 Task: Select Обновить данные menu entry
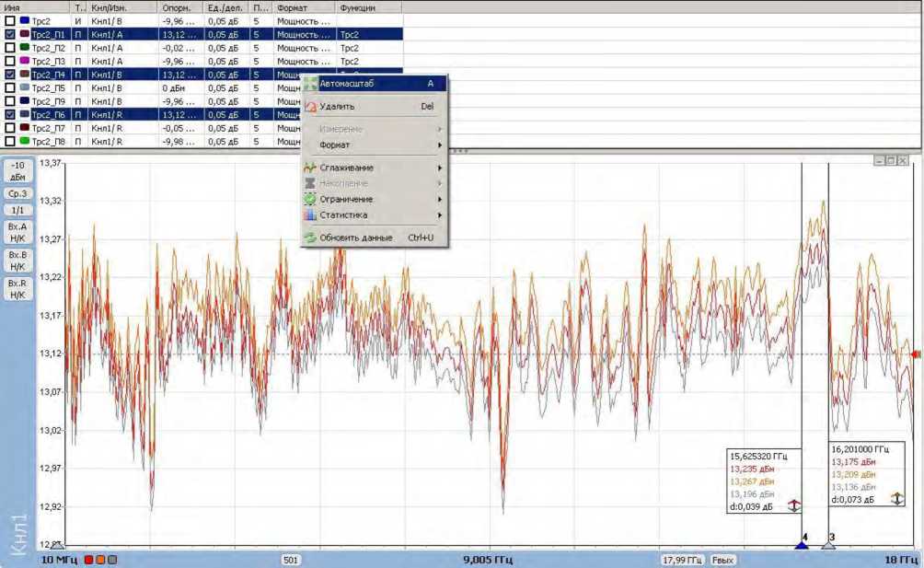point(375,238)
